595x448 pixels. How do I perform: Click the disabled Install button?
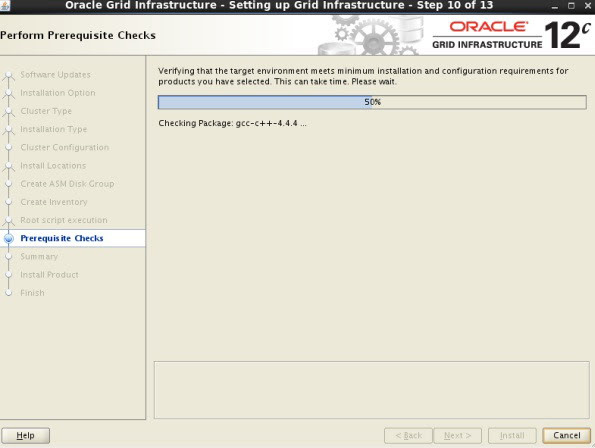[x=512, y=435]
